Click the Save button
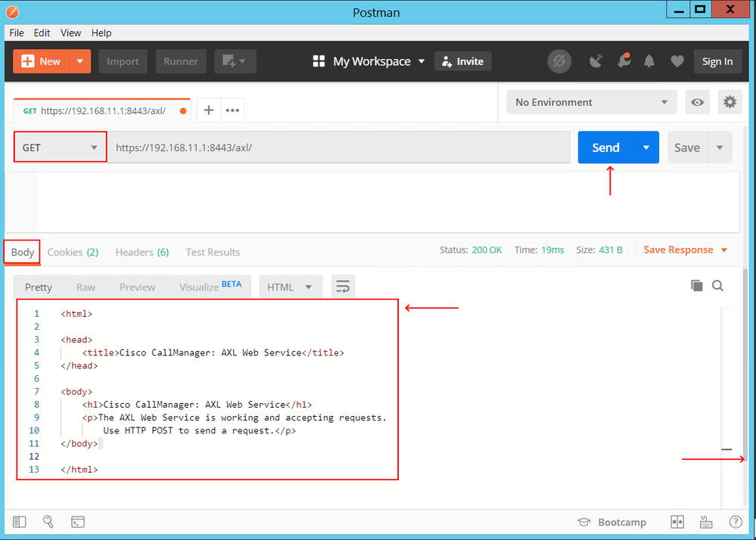Viewport: 756px width, 540px height. click(687, 147)
